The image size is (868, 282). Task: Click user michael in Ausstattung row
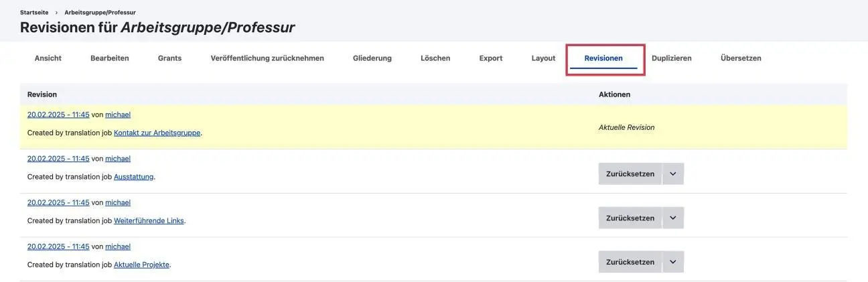tap(118, 159)
